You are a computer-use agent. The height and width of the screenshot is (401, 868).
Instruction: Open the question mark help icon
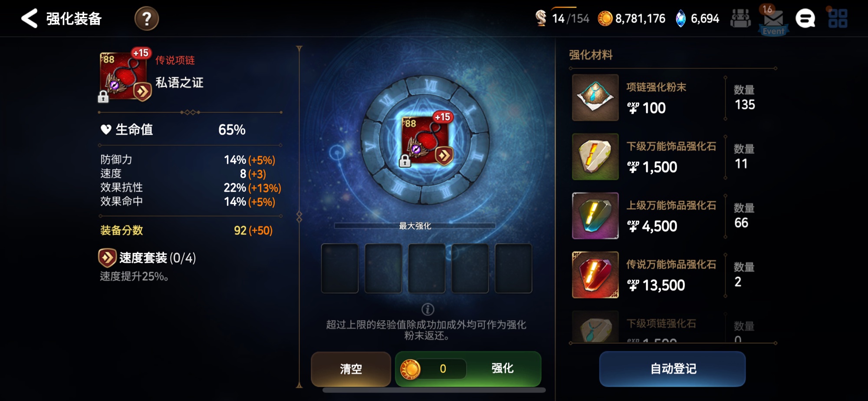click(x=147, y=19)
